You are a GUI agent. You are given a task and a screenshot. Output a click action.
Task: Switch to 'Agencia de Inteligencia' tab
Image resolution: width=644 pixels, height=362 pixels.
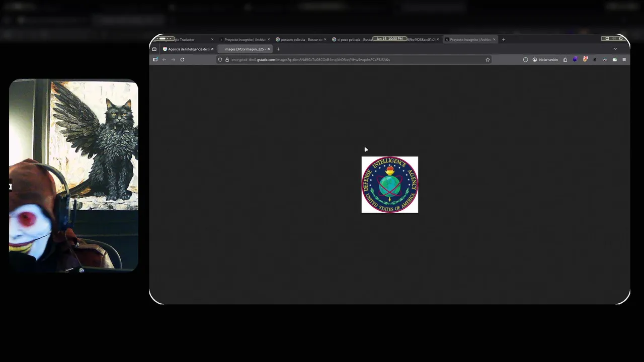pyautogui.click(x=189, y=49)
